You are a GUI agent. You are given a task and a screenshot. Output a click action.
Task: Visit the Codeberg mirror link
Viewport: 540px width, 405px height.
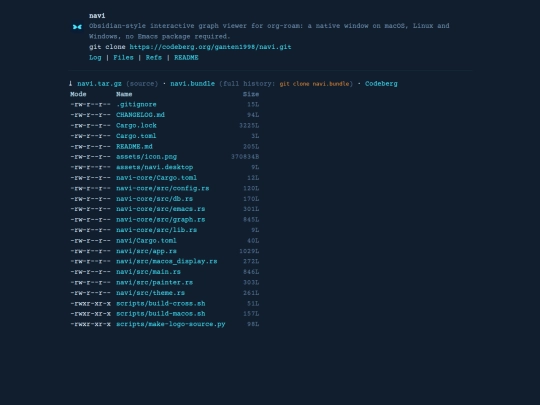(x=381, y=84)
